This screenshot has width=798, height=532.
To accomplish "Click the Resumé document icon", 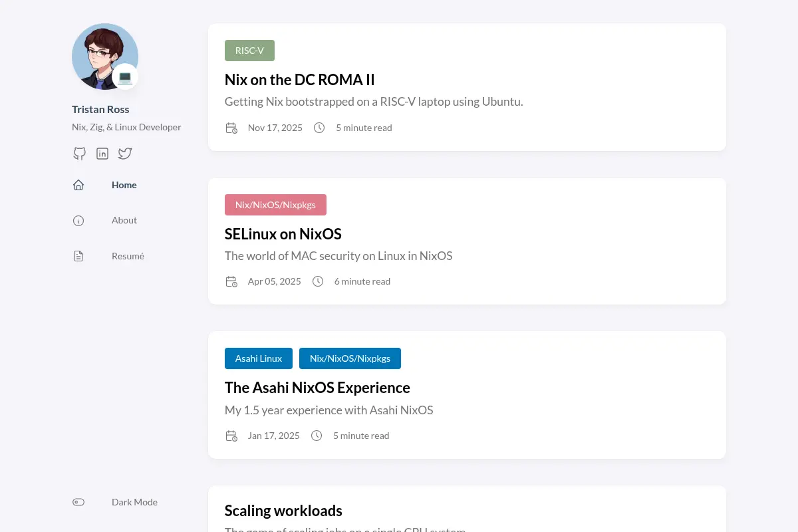I will tap(78, 256).
